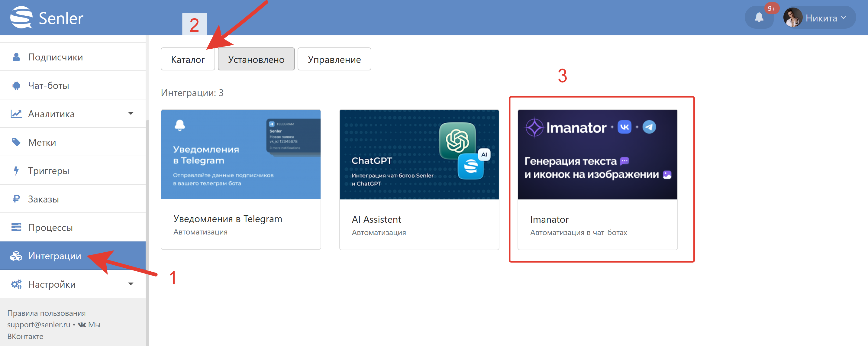This screenshot has height=346, width=868.
Task: Click the notifications bell icon
Action: click(x=759, y=18)
